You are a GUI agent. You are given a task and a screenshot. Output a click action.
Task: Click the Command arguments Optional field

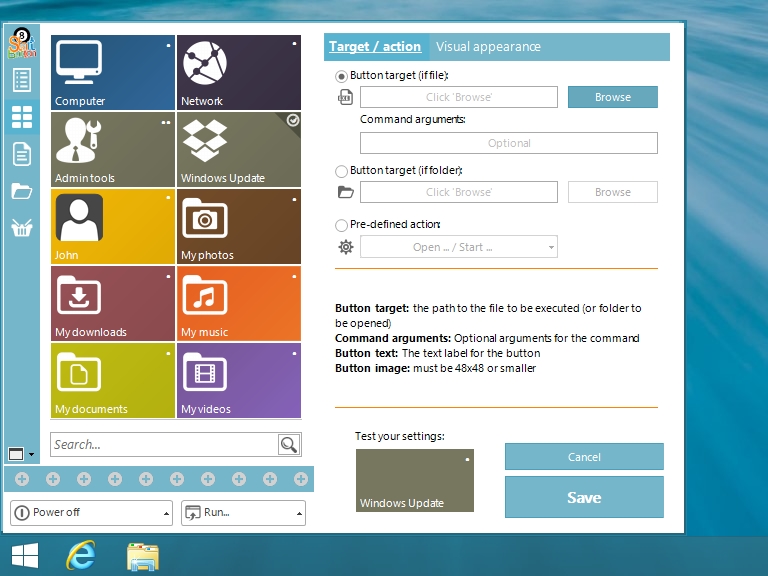tap(509, 143)
